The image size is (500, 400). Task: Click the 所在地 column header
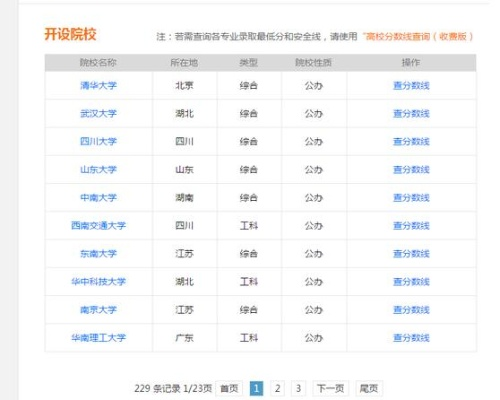coord(184,63)
